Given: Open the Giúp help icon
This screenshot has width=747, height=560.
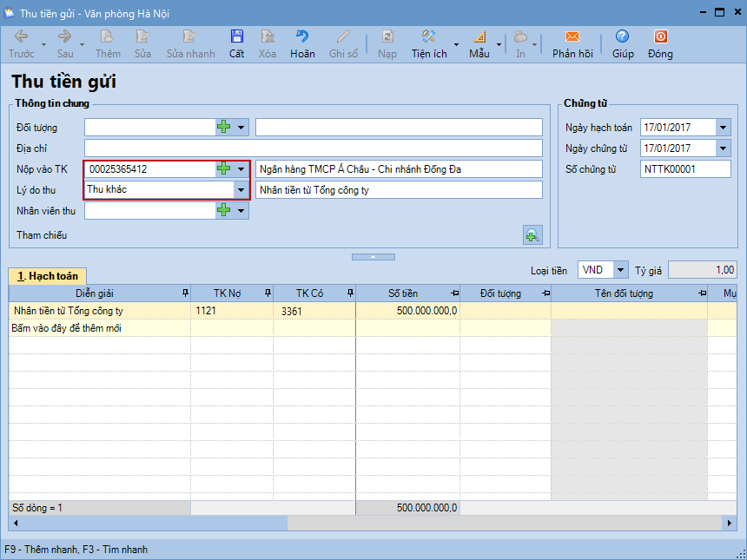Looking at the screenshot, I should (622, 37).
